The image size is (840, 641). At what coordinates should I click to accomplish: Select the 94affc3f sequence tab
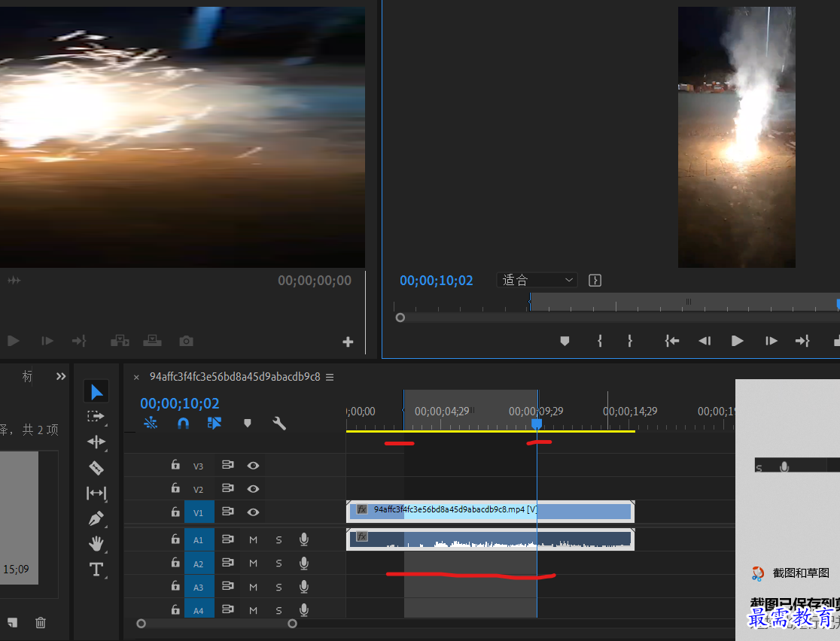click(235, 377)
